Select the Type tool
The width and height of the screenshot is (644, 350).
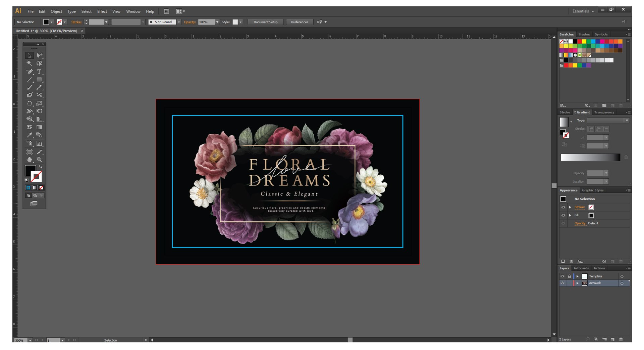[x=39, y=72]
